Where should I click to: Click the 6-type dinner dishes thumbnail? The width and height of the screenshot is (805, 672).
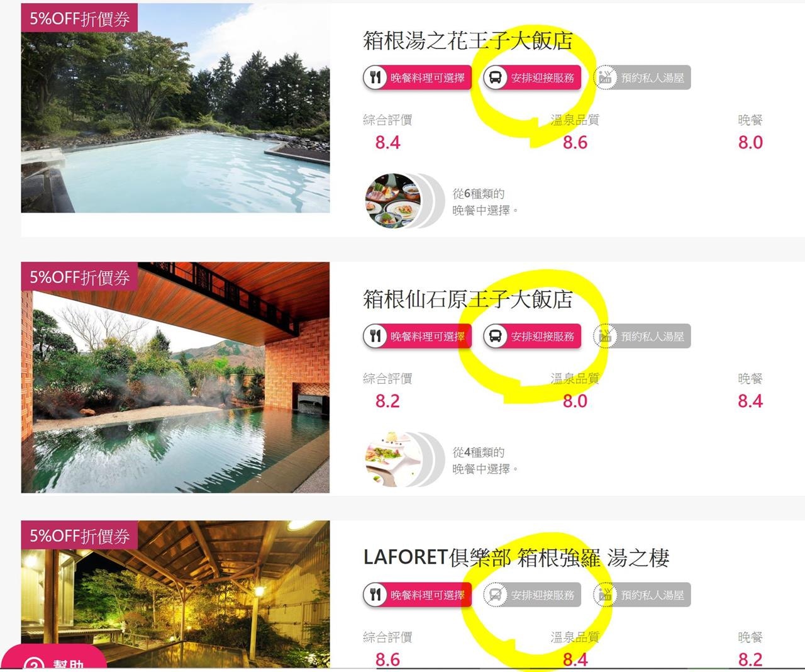pyautogui.click(x=394, y=201)
